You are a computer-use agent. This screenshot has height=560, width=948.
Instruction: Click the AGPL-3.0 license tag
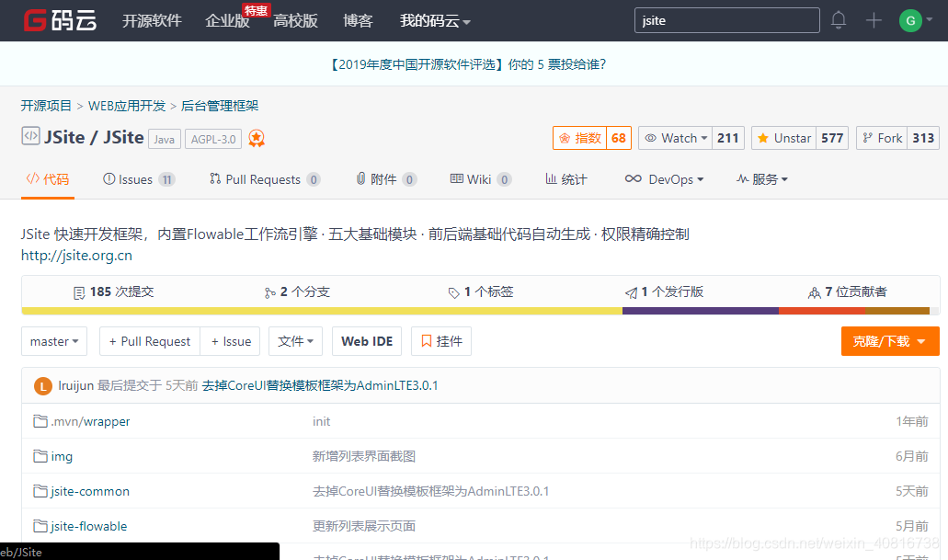(212, 139)
